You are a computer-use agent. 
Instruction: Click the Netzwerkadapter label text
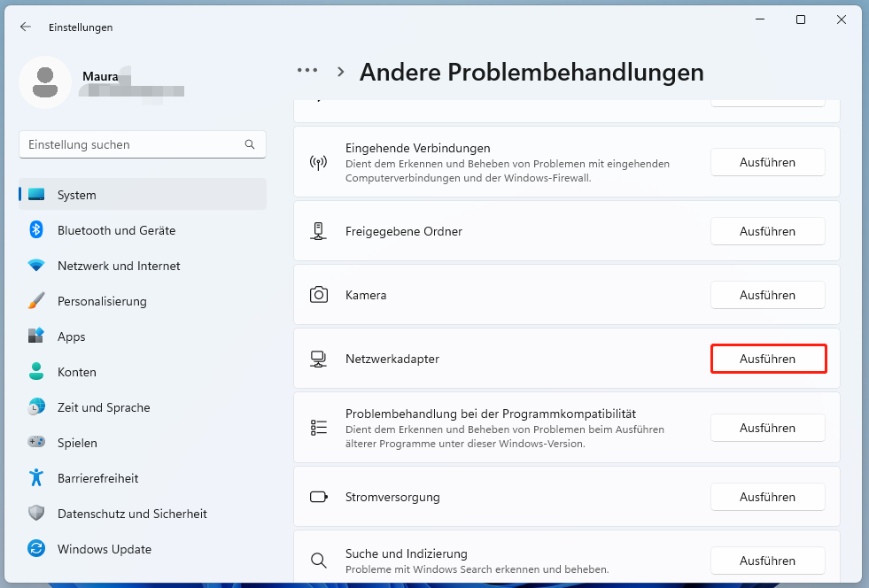pyautogui.click(x=392, y=359)
